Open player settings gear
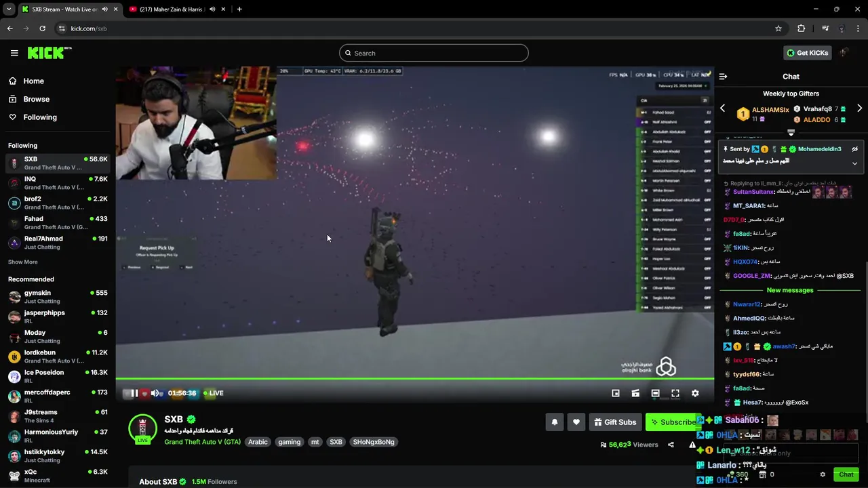 [x=695, y=393]
